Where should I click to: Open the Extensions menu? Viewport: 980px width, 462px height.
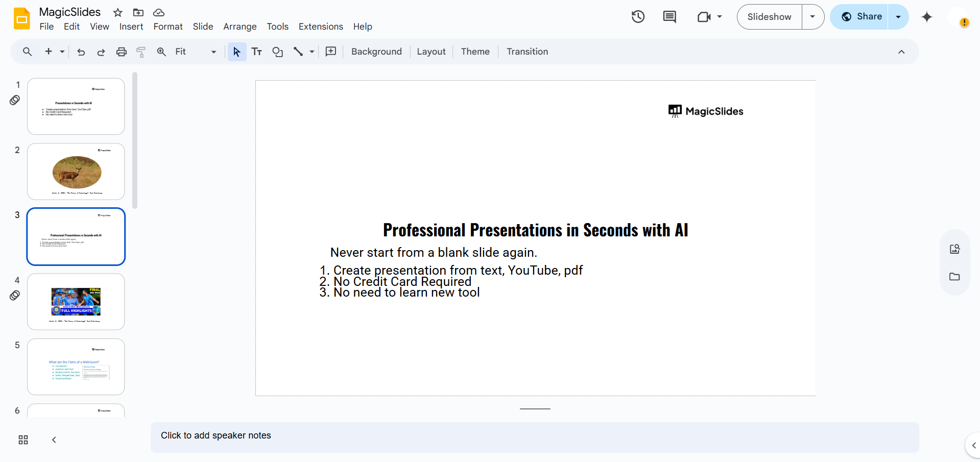pyautogui.click(x=321, y=27)
